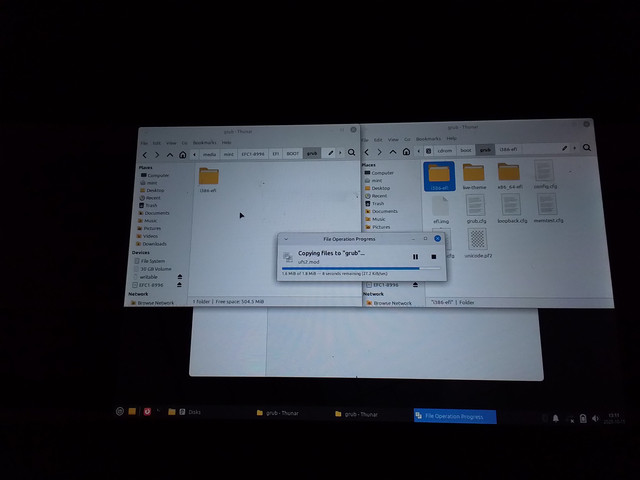Select the media path segment
Screen dimensions: 640x480
[x=209, y=154]
